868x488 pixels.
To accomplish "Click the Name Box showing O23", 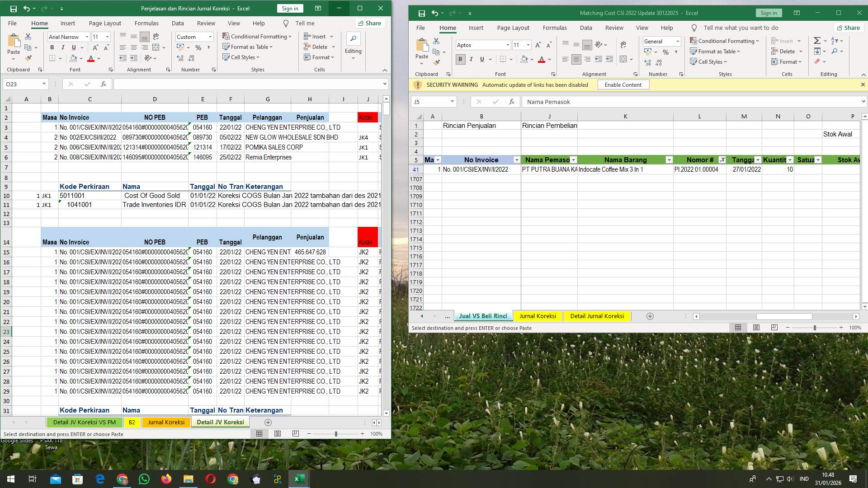I will click(25, 84).
